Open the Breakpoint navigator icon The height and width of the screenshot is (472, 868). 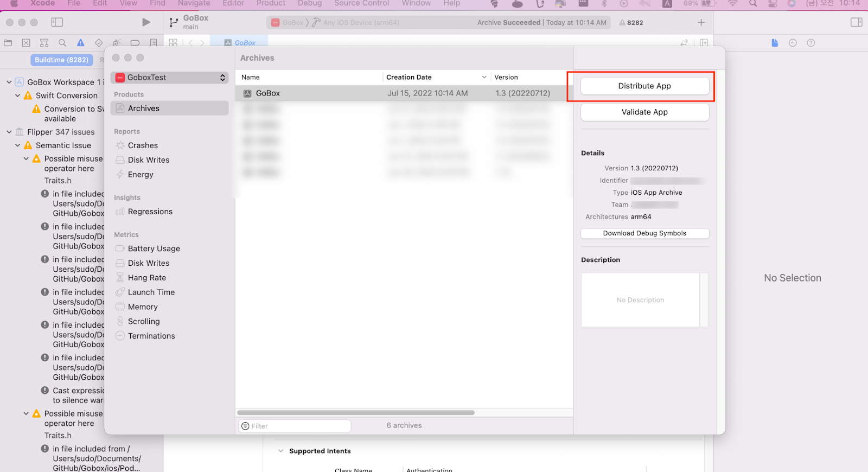click(x=135, y=43)
